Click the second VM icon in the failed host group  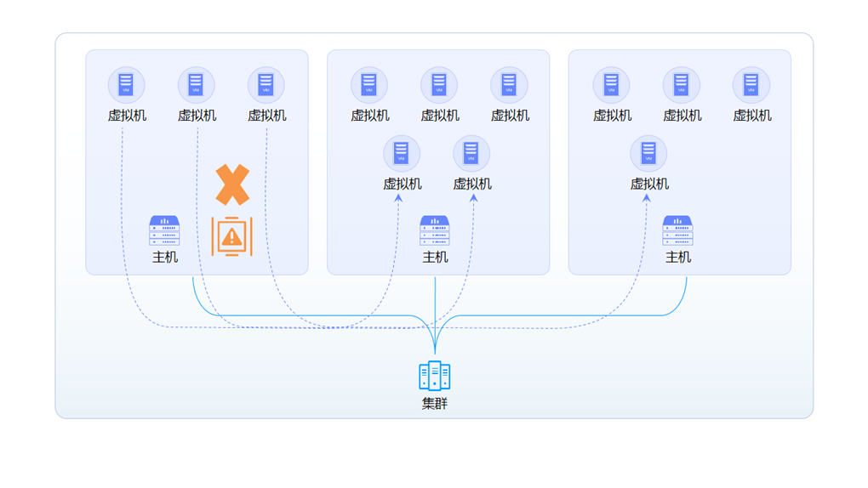click(x=197, y=85)
